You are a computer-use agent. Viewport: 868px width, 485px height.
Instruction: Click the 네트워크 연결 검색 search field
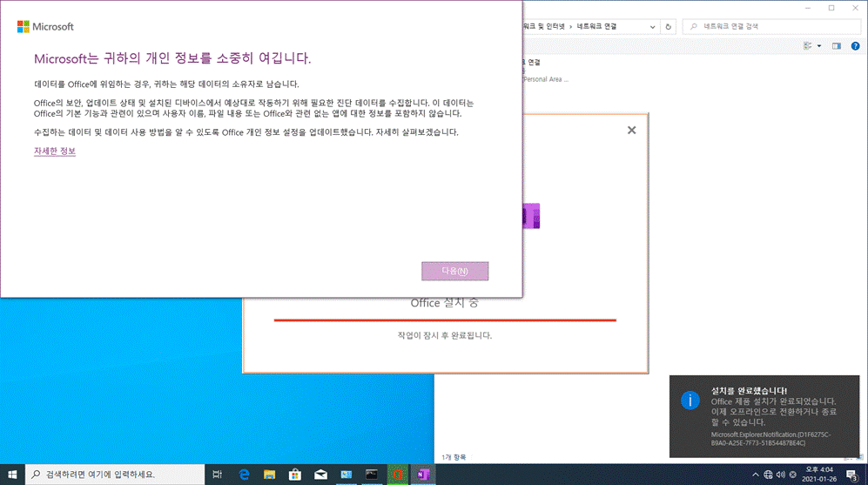click(x=771, y=26)
